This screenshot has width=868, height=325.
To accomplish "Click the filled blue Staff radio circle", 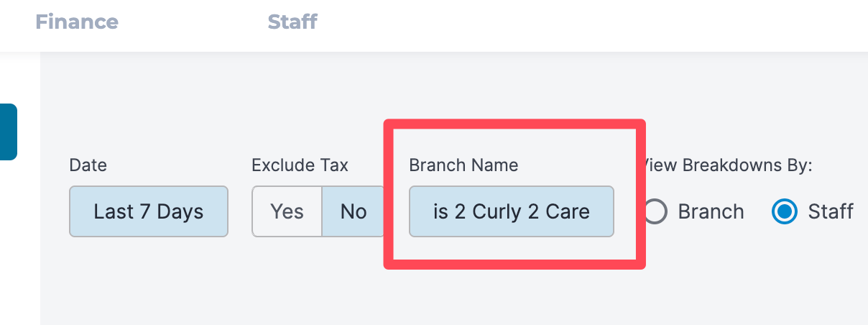I will 785,211.
